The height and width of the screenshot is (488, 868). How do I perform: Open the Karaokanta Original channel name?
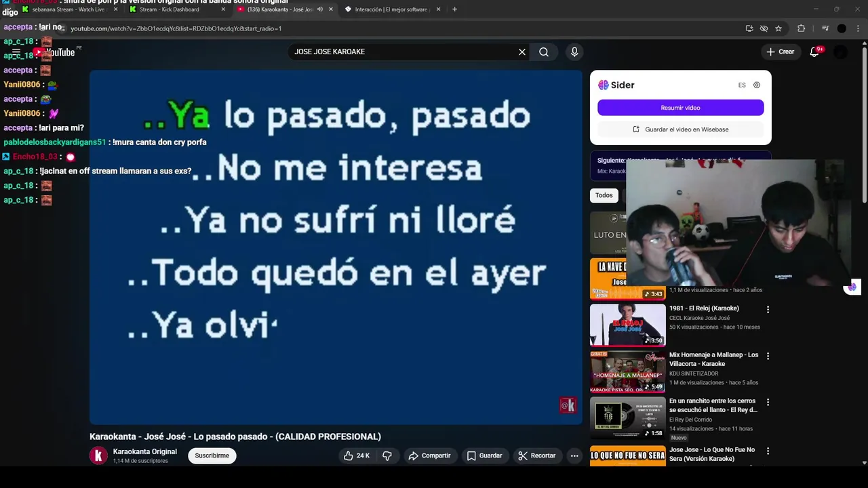pos(144,452)
